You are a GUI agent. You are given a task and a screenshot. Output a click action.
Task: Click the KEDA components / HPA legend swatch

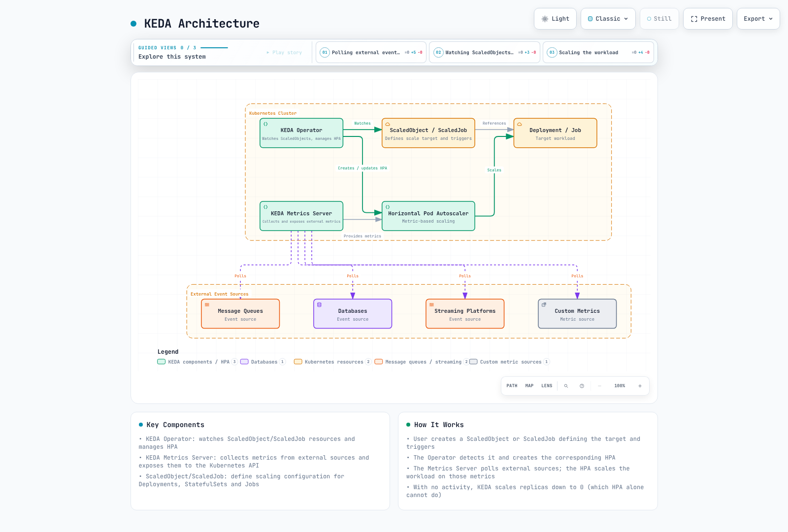161,362
